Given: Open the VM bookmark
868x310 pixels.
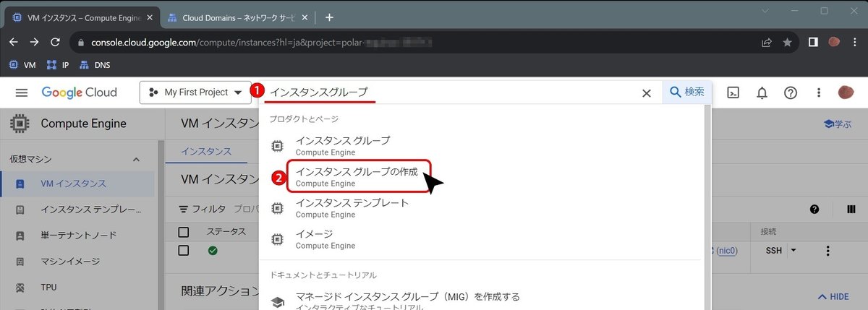Looking at the screenshot, I should pyautogui.click(x=22, y=65).
